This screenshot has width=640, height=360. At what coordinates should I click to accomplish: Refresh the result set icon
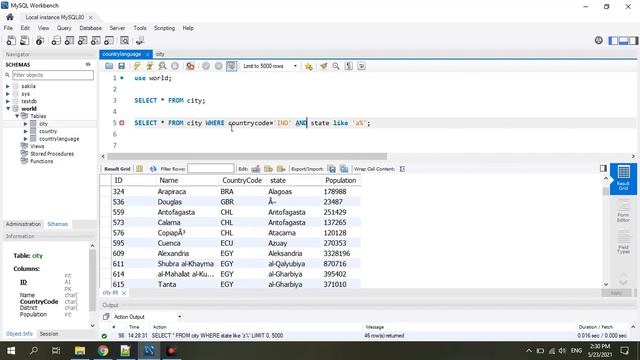click(153, 169)
